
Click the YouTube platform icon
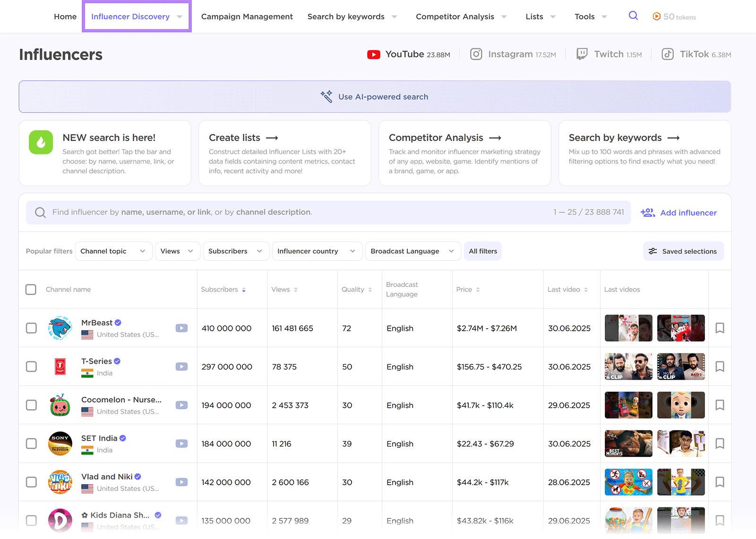[x=374, y=54]
